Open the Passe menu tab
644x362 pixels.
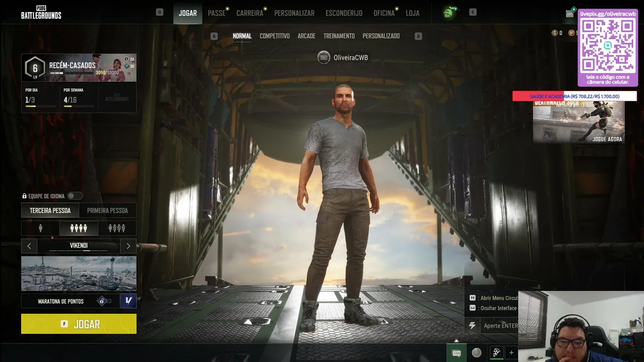pos(217,13)
